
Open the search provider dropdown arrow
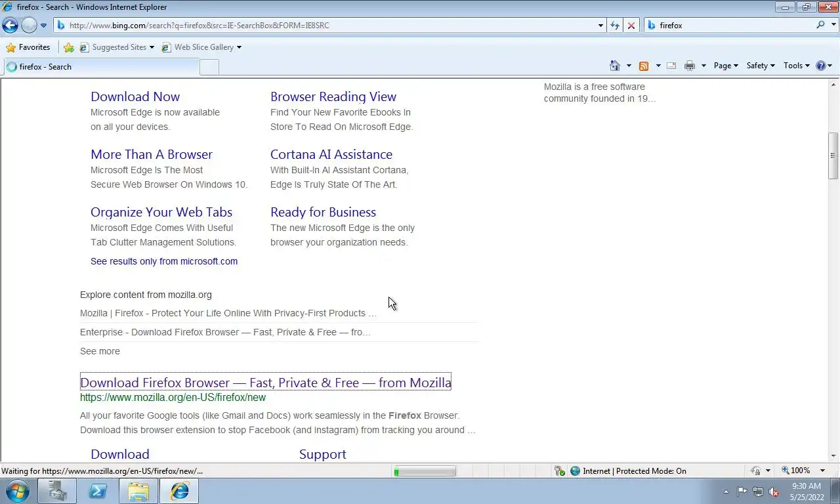click(833, 26)
